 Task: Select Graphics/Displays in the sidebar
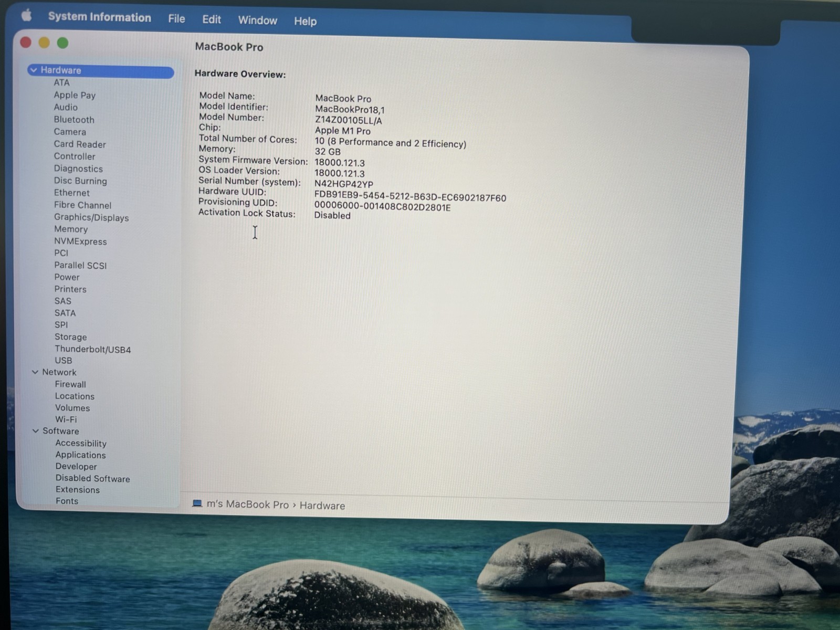91,217
